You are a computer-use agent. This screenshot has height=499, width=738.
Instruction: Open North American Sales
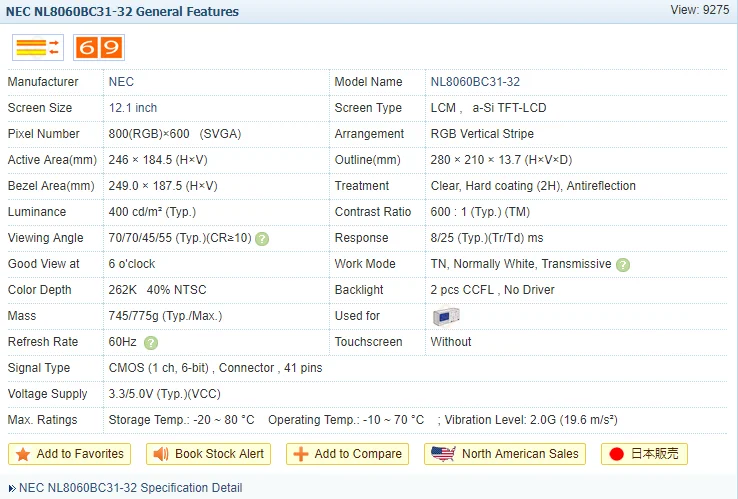click(505, 454)
